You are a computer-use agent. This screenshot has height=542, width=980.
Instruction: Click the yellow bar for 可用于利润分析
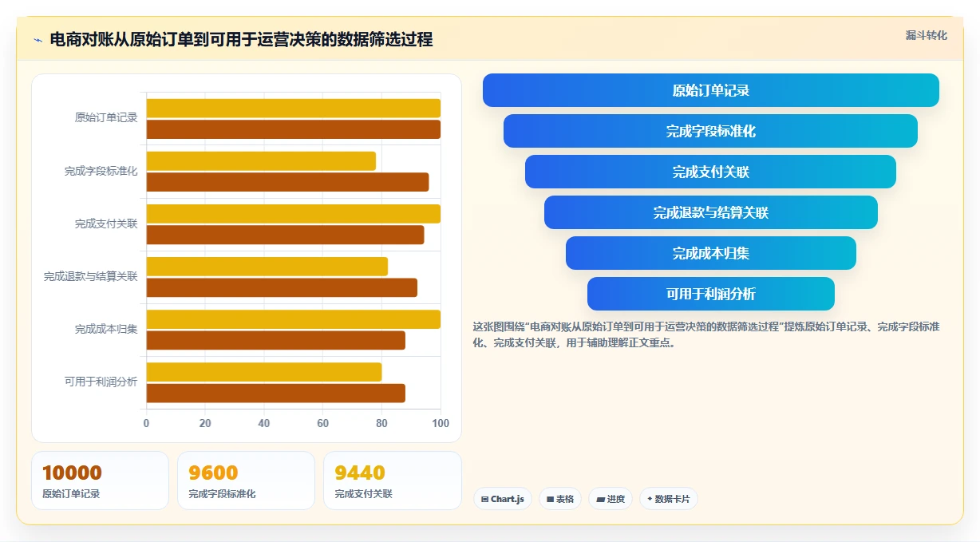264,372
